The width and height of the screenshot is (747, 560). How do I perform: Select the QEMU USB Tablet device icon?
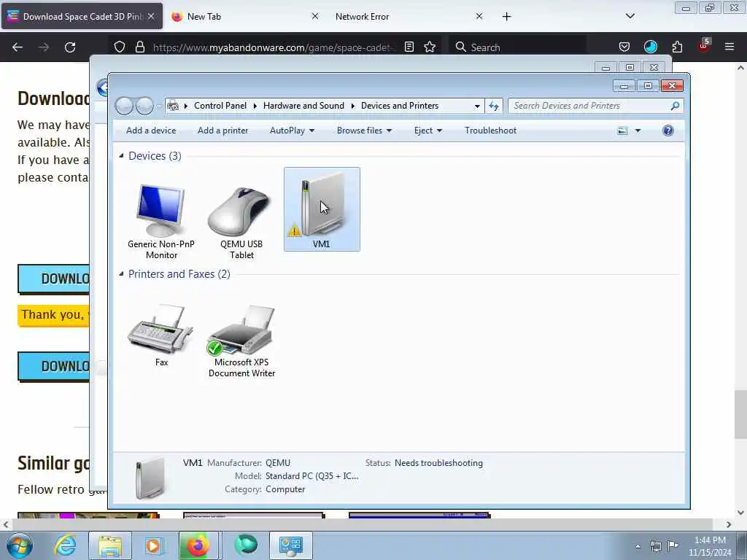pos(241,211)
